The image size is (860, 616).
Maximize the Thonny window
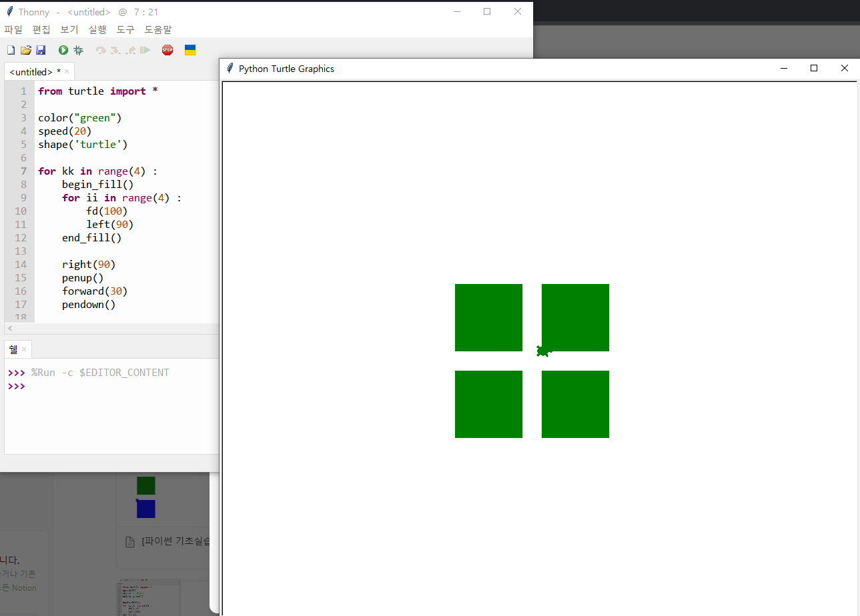(x=487, y=11)
